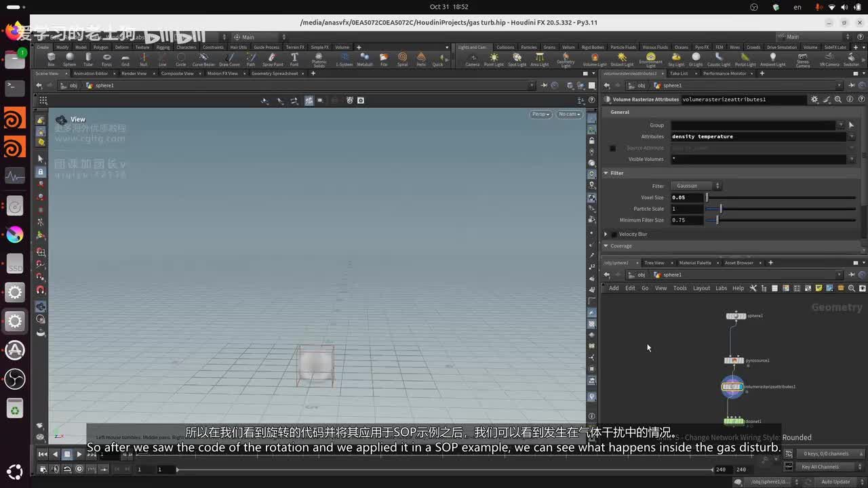Click the parameter search magnifier icon
This screenshot has width=868, height=488.
[x=837, y=99]
